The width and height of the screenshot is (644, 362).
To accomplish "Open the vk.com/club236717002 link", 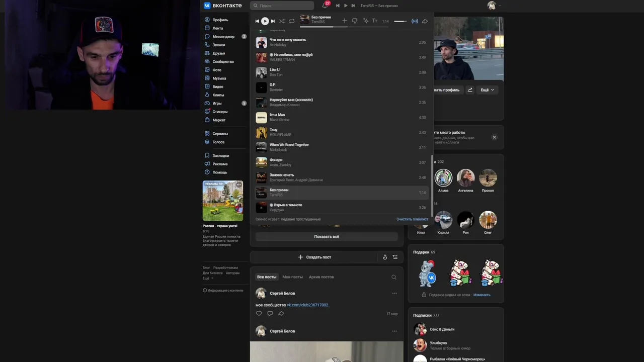I will pyautogui.click(x=307, y=305).
